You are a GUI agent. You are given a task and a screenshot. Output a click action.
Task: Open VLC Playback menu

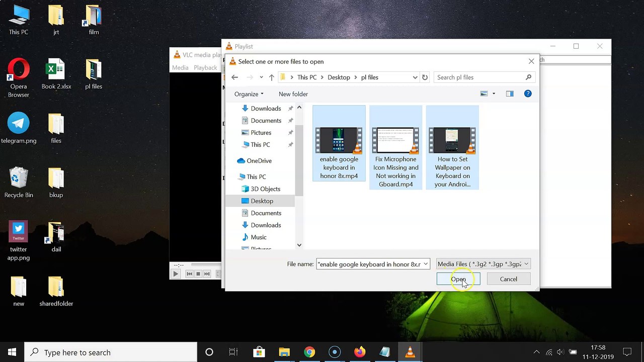tap(205, 68)
